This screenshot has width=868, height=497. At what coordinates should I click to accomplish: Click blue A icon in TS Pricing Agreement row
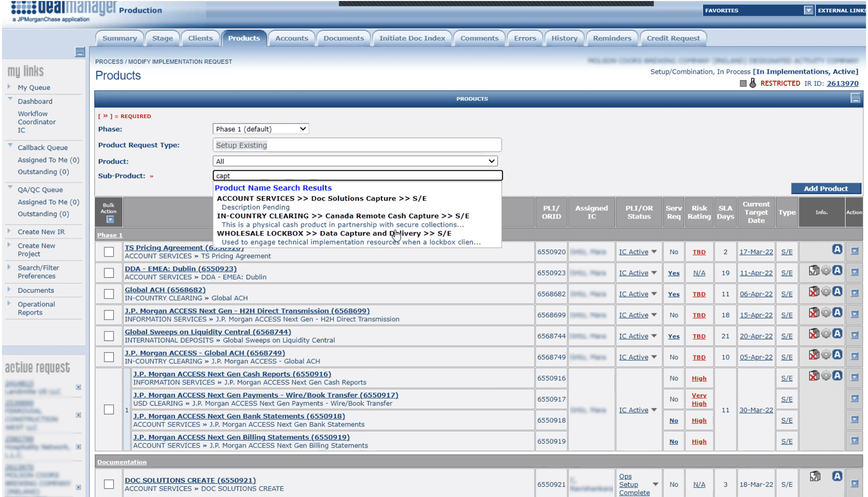coord(837,249)
